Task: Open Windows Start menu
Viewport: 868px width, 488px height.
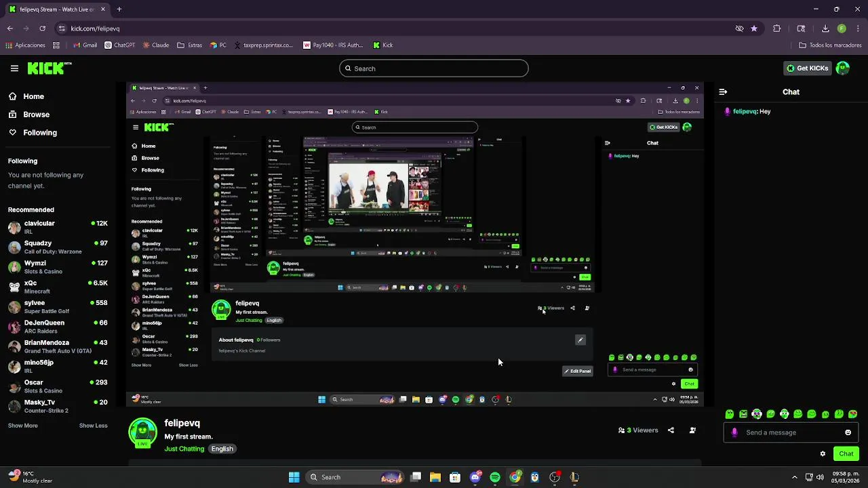Action: [294, 477]
